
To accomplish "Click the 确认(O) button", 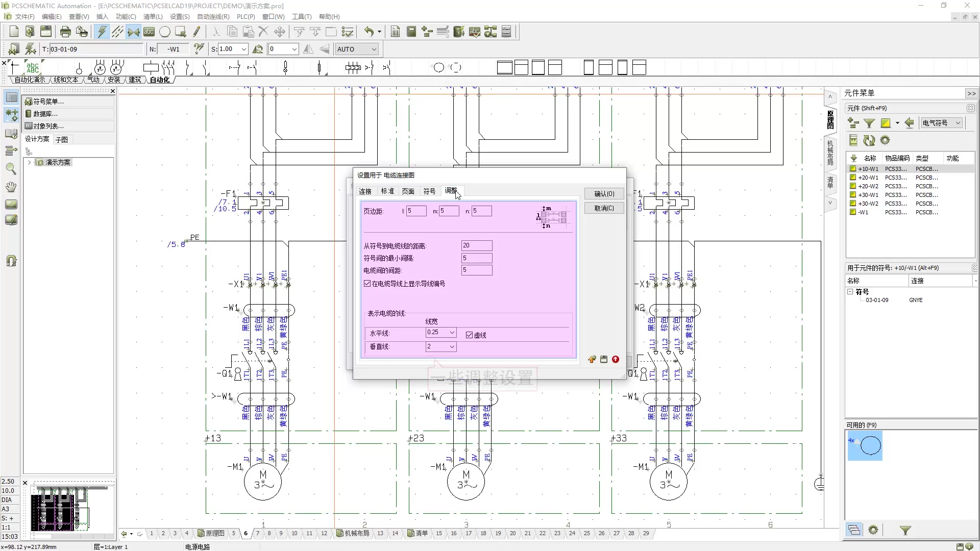I will click(x=604, y=193).
